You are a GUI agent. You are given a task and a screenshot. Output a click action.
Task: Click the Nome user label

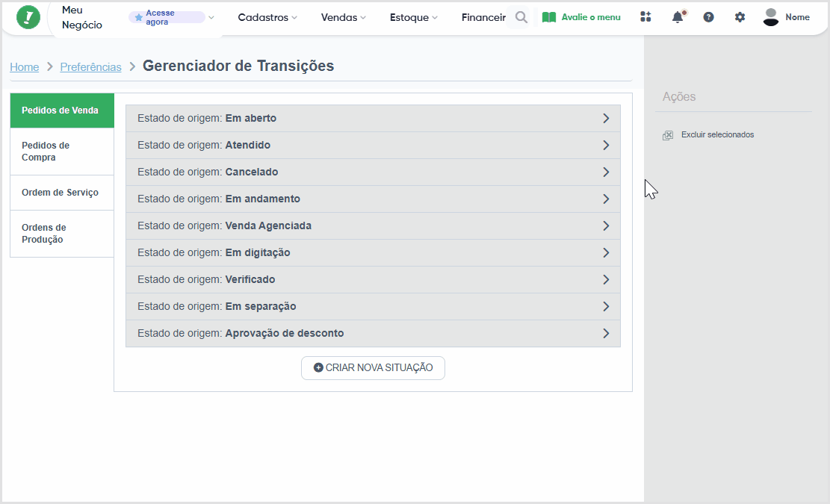tap(797, 17)
